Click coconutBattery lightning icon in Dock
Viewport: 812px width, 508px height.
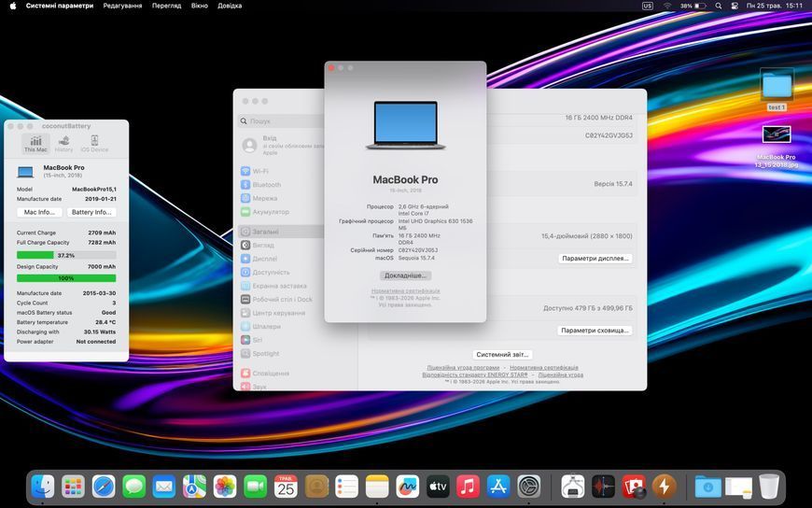point(665,487)
